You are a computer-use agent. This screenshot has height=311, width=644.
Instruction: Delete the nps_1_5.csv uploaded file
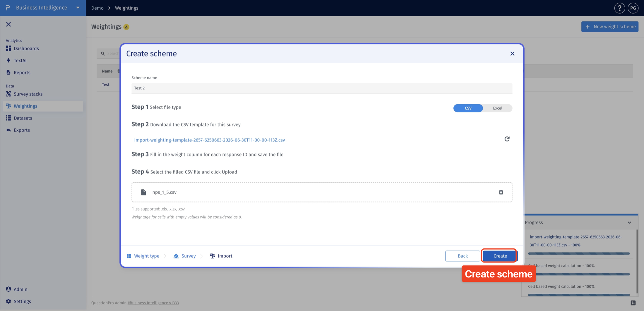[501, 192]
